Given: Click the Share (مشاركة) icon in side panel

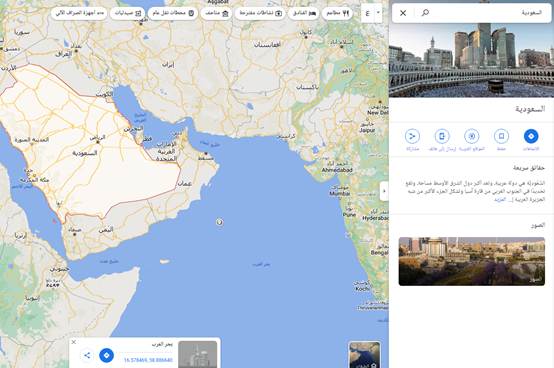Looking at the screenshot, I should tap(412, 136).
